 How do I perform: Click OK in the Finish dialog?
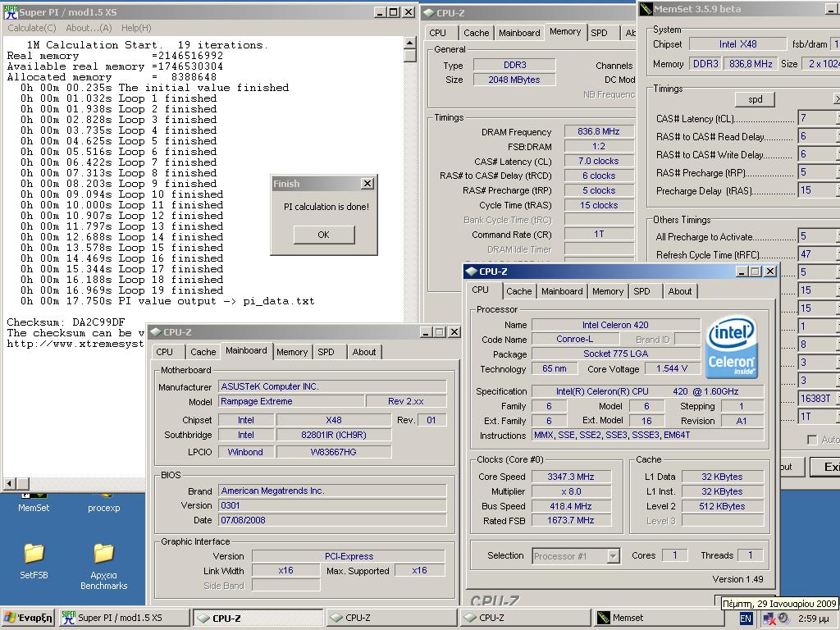coord(323,235)
